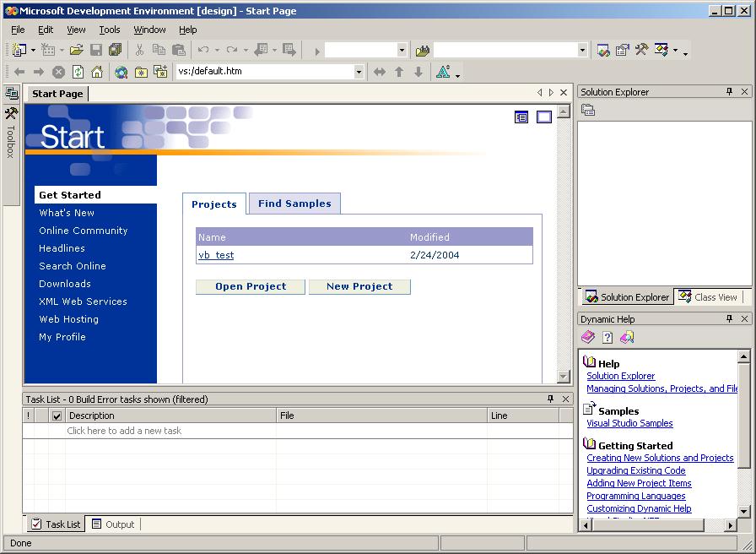The image size is (756, 554).
Task: Open the Properties Window toolbar icon
Action: pyautogui.click(x=623, y=50)
